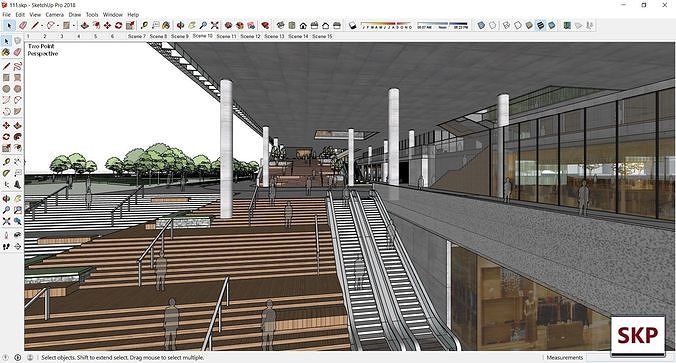
Task: Select the Pan hand tool in top toolbar
Action: [x=192, y=25]
